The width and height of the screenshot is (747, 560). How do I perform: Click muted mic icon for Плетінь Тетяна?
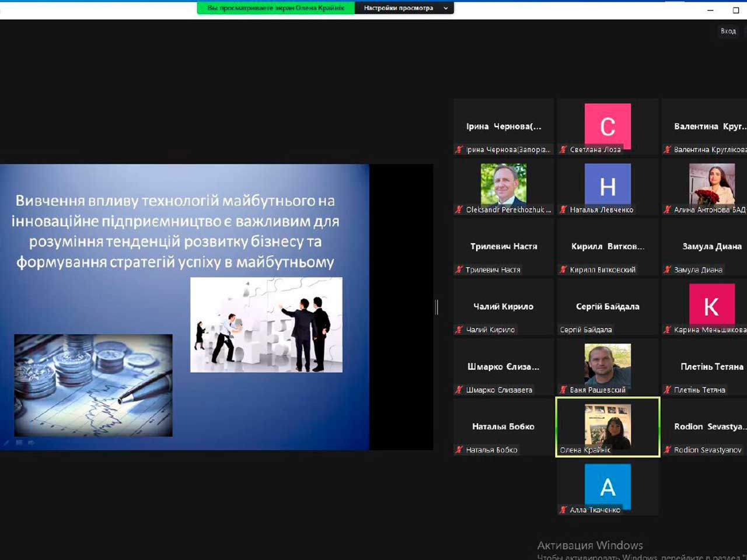668,390
